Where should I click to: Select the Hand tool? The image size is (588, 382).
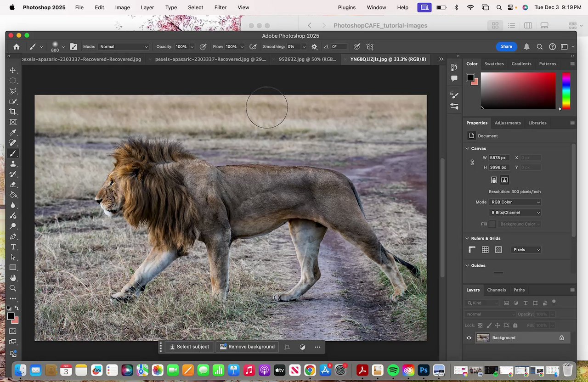point(13,278)
